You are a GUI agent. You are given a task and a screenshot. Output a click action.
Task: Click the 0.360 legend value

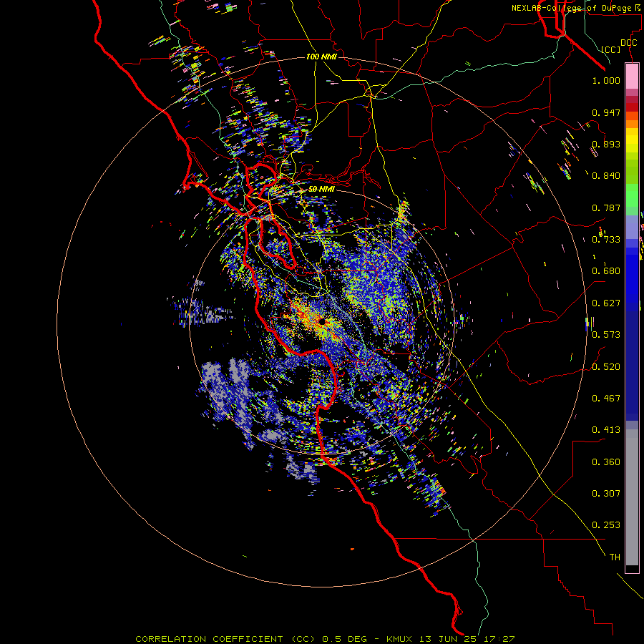tap(606, 462)
